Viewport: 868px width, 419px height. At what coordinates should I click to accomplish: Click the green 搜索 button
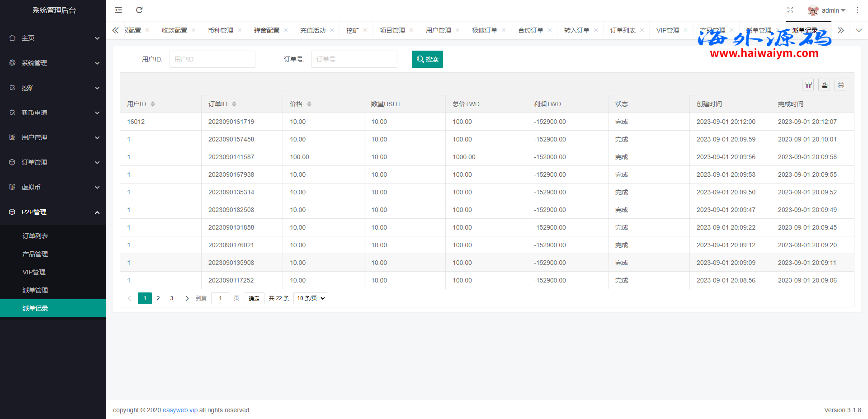[427, 59]
